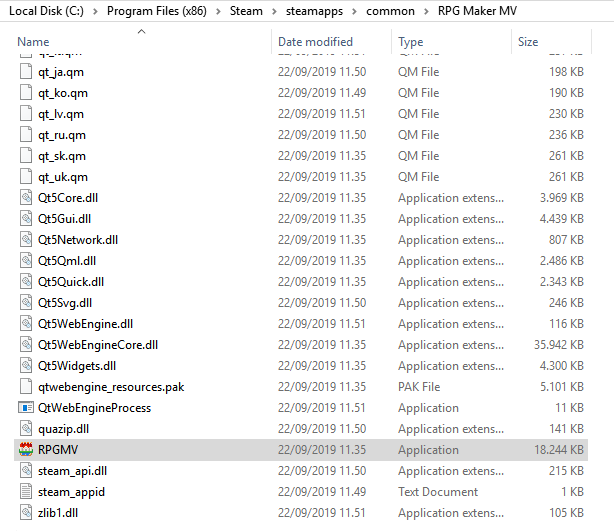
Task: Click the qt_lv.qm file icon
Action: [x=26, y=114]
